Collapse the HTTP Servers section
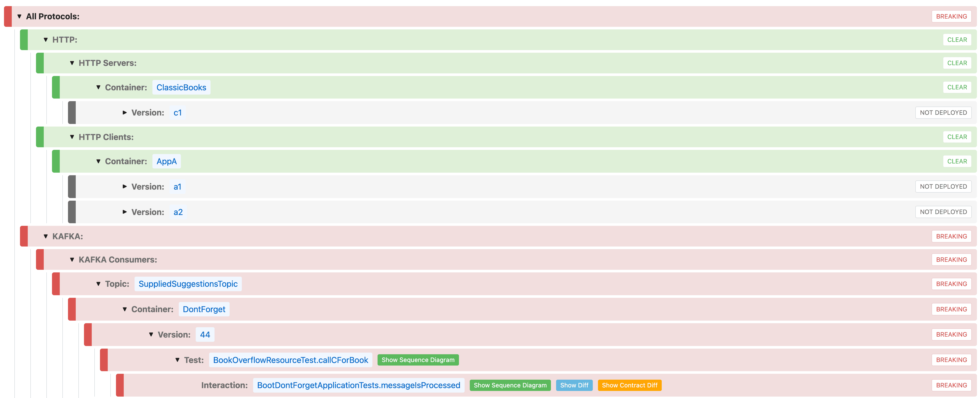 (72, 63)
